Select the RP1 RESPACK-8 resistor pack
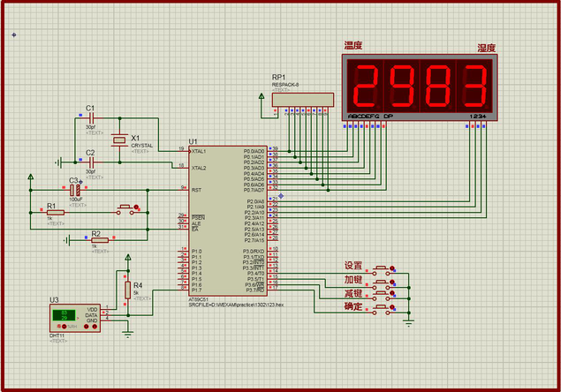This screenshot has height=392, width=561. point(302,100)
